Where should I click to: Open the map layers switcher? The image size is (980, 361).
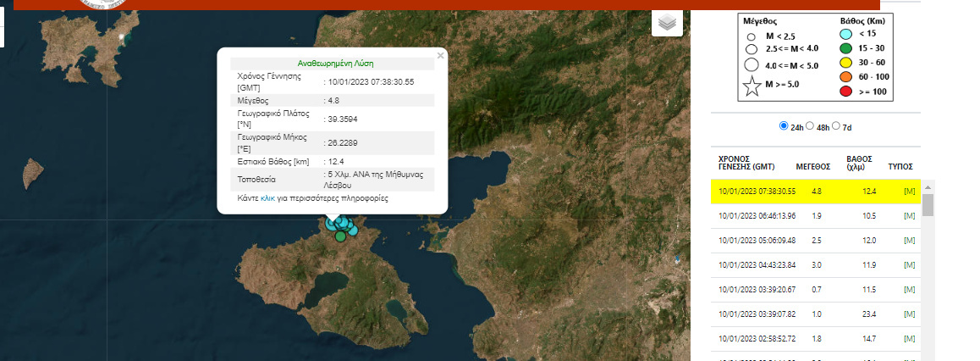coord(667,23)
